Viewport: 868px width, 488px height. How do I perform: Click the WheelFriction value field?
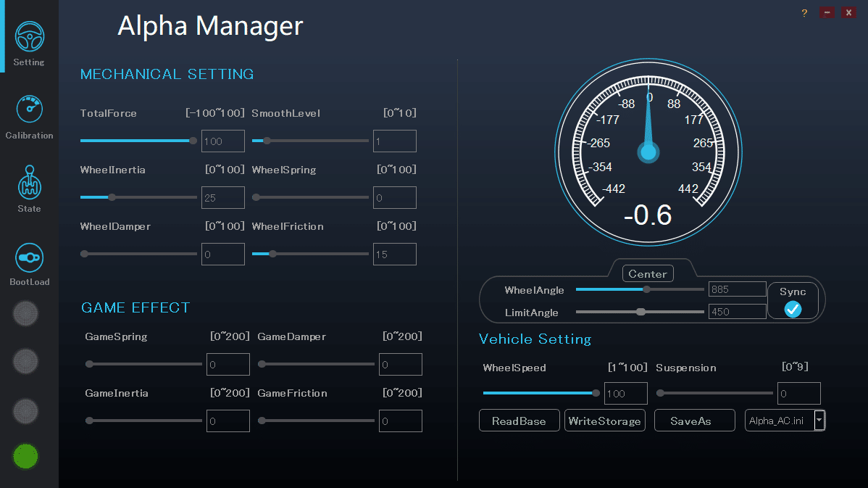pos(395,255)
